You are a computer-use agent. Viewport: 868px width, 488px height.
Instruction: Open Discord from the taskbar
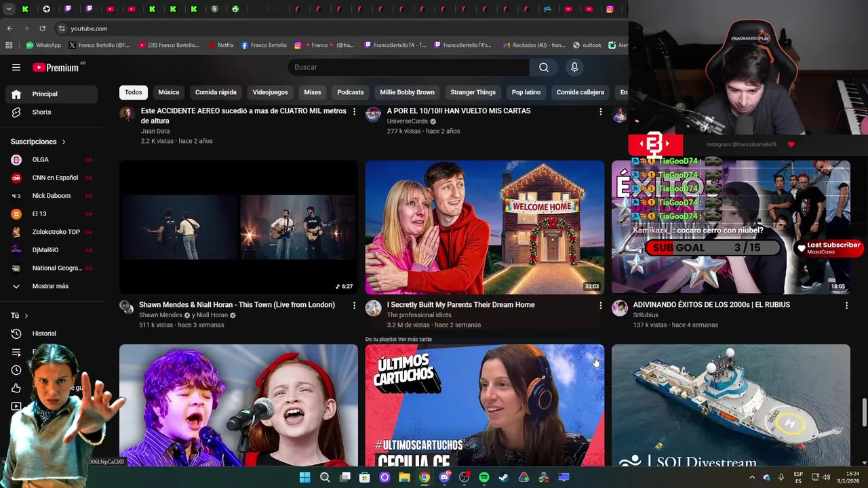point(444,477)
